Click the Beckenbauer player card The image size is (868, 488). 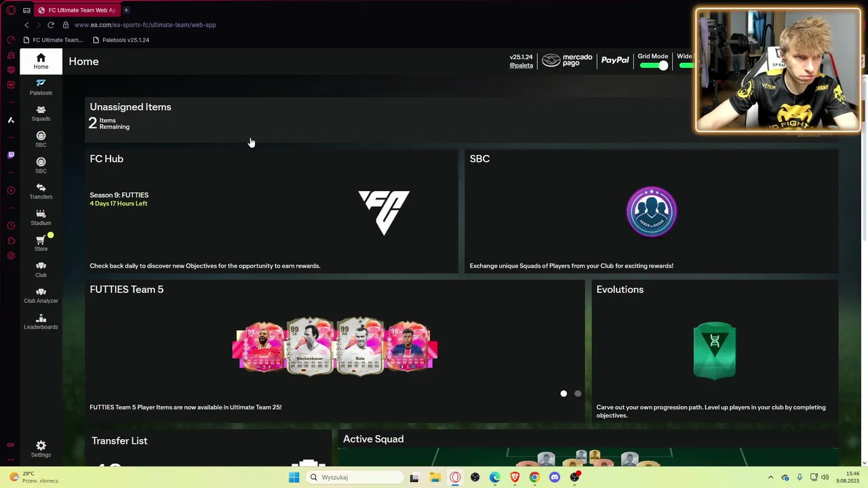(310, 346)
